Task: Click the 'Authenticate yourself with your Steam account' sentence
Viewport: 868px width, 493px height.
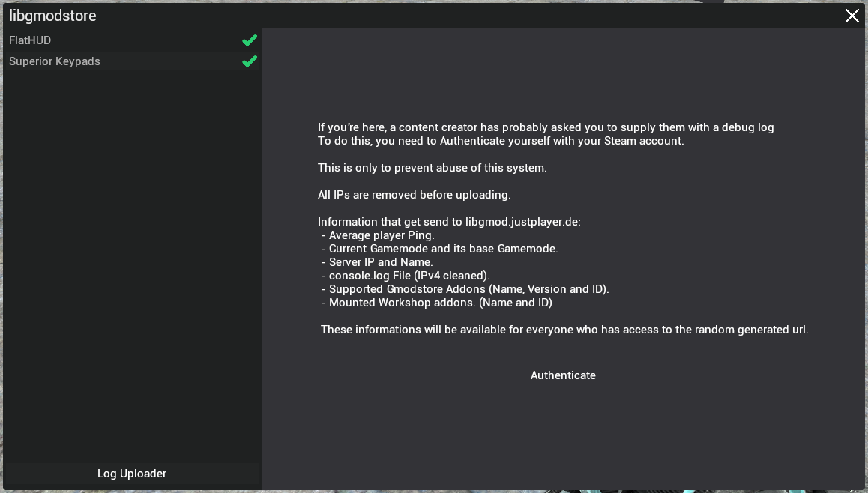Action: (x=501, y=141)
